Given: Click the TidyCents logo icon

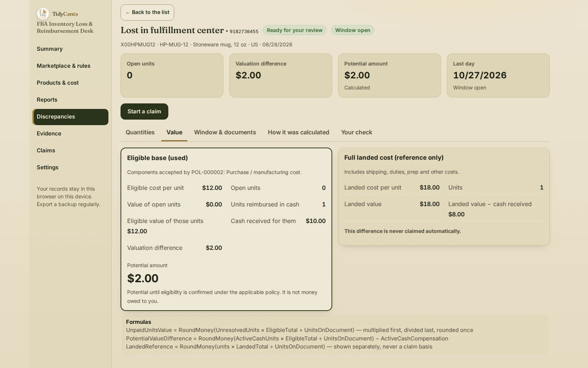Looking at the screenshot, I should pyautogui.click(x=43, y=14).
